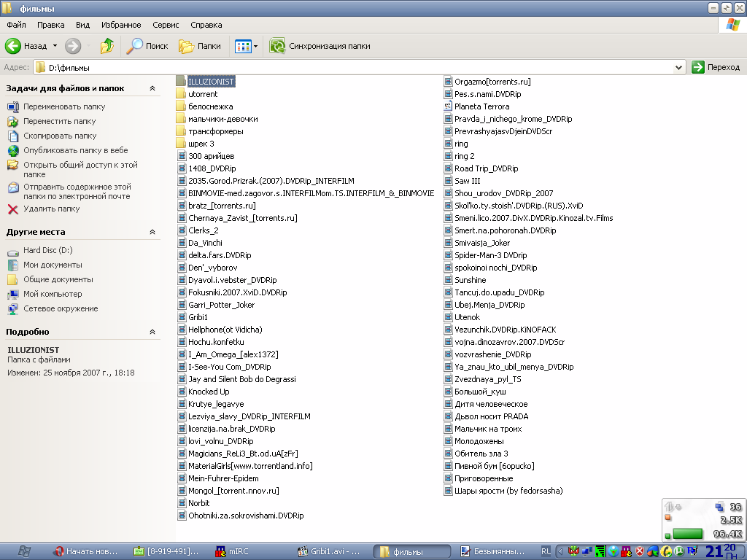Image resolution: width=747 pixels, height=560 pixels.
Task: Click the Up one level folder icon
Action: (107, 46)
